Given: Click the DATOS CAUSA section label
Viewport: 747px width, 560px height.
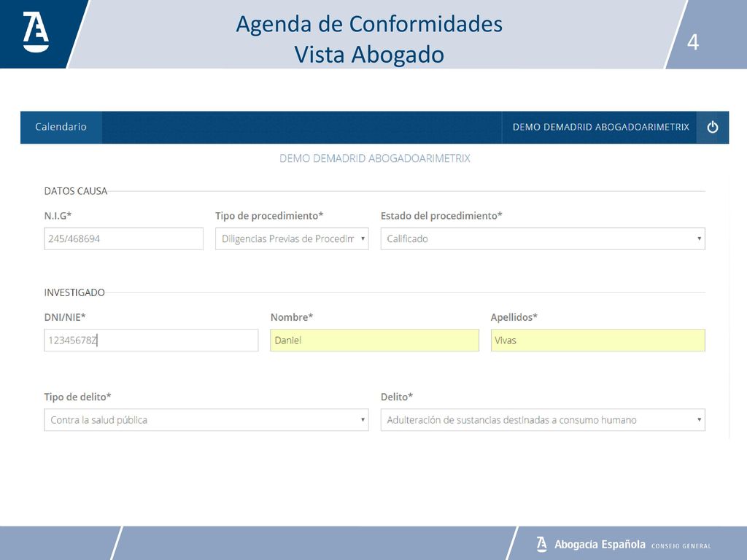Looking at the screenshot, I should pyautogui.click(x=76, y=191).
